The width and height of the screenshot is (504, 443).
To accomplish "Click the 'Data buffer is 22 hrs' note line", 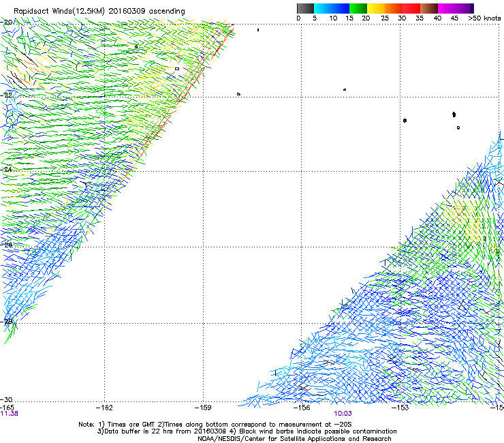I will point(247,431).
